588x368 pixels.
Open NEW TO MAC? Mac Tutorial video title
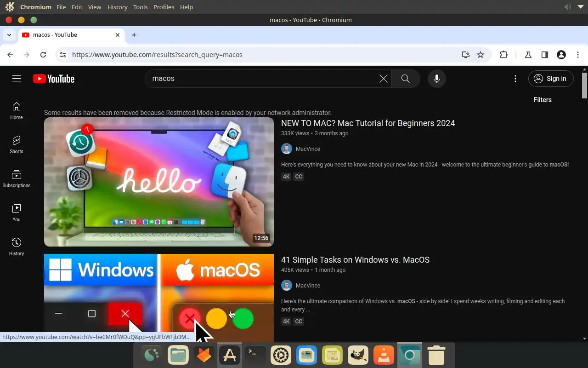(368, 123)
